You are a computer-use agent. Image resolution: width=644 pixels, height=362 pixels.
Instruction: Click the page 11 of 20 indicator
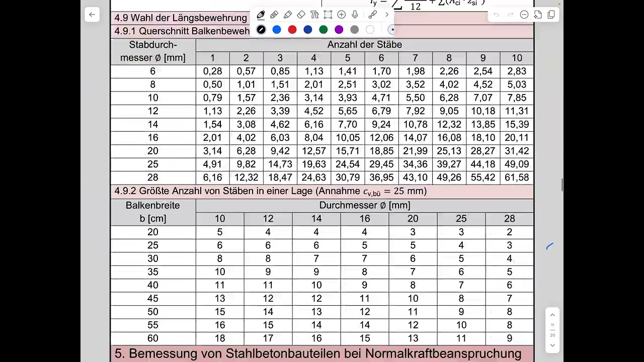(552, 330)
